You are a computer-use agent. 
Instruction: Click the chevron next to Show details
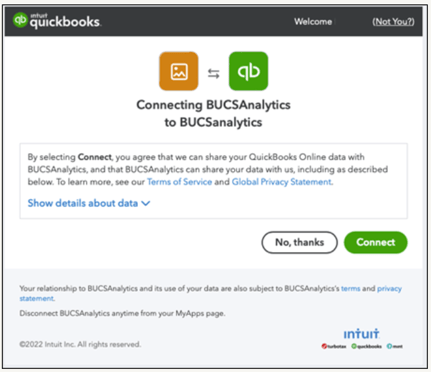tap(146, 203)
